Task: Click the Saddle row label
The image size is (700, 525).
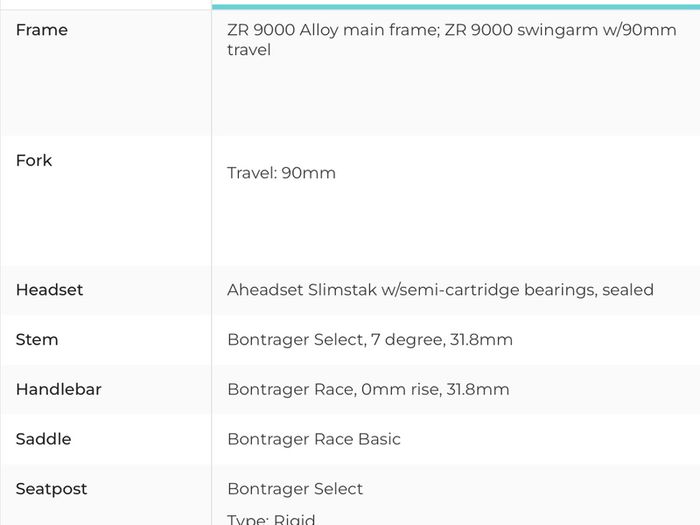Action: coord(43,439)
